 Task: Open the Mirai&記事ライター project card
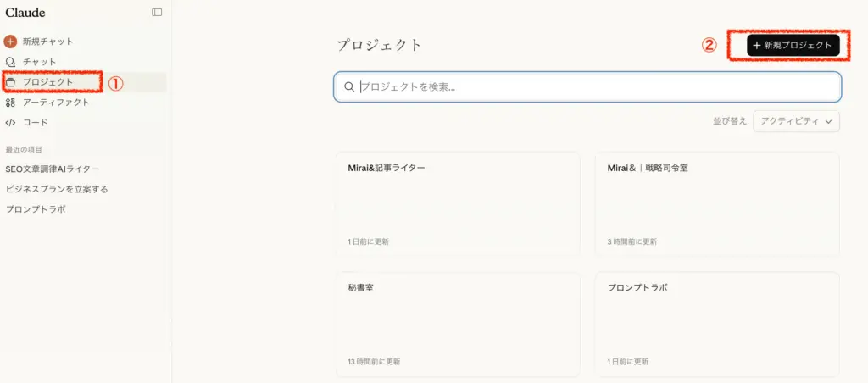tap(458, 203)
